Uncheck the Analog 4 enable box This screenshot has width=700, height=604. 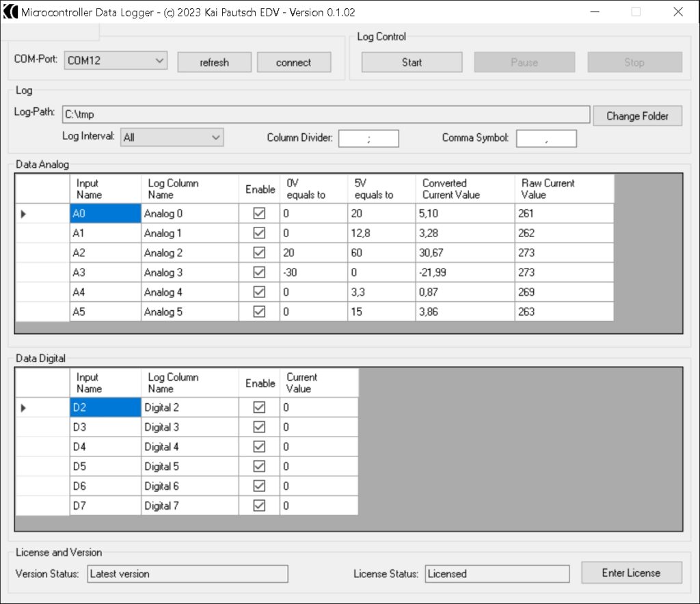pos(259,292)
